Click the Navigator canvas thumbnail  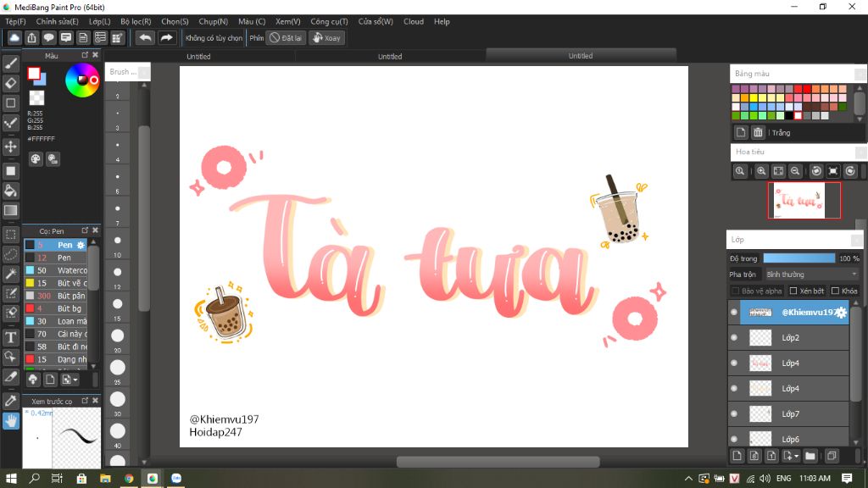804,200
